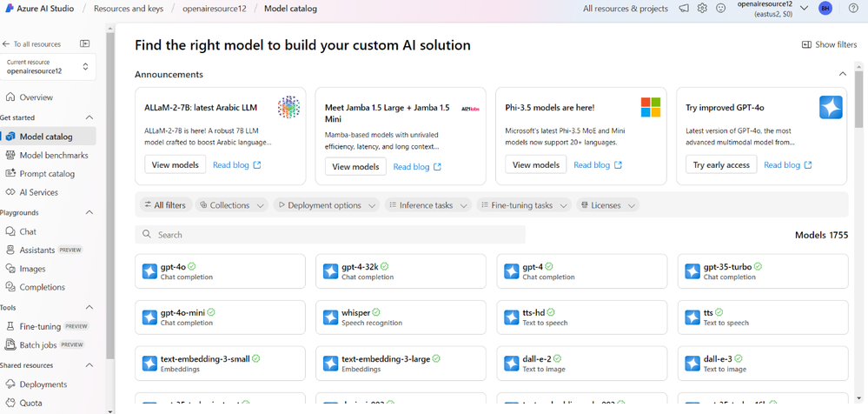Screen dimensions: 868x414
Task: Click the Model benchmarks icon
Action: 10,155
